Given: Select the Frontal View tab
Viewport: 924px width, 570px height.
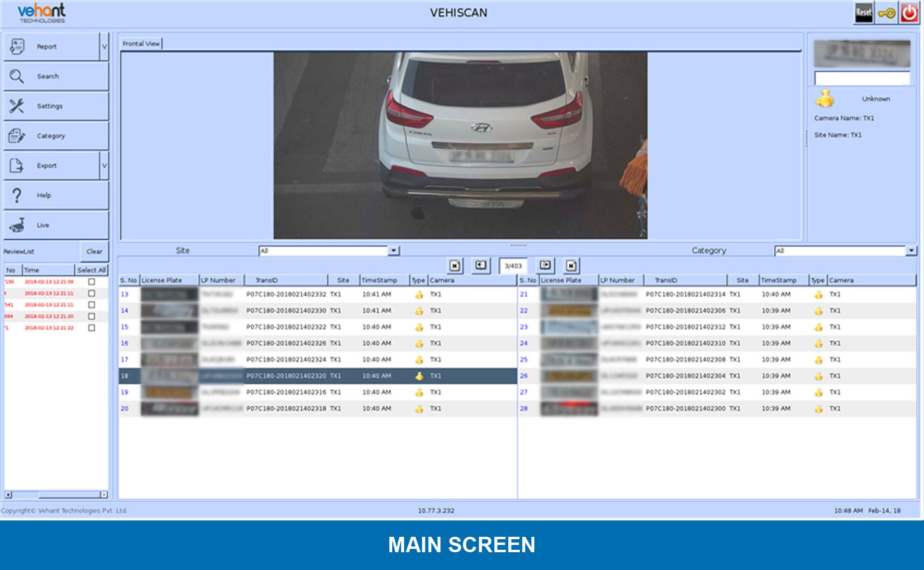Looking at the screenshot, I should click(141, 44).
